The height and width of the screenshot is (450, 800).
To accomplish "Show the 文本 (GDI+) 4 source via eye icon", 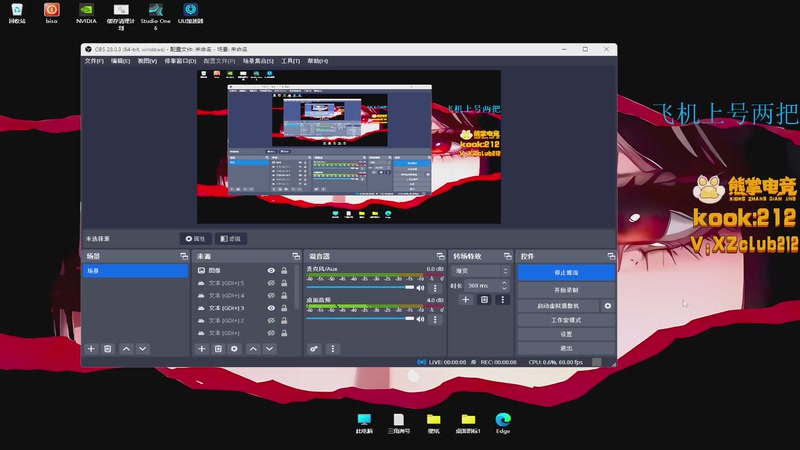I will [x=271, y=295].
